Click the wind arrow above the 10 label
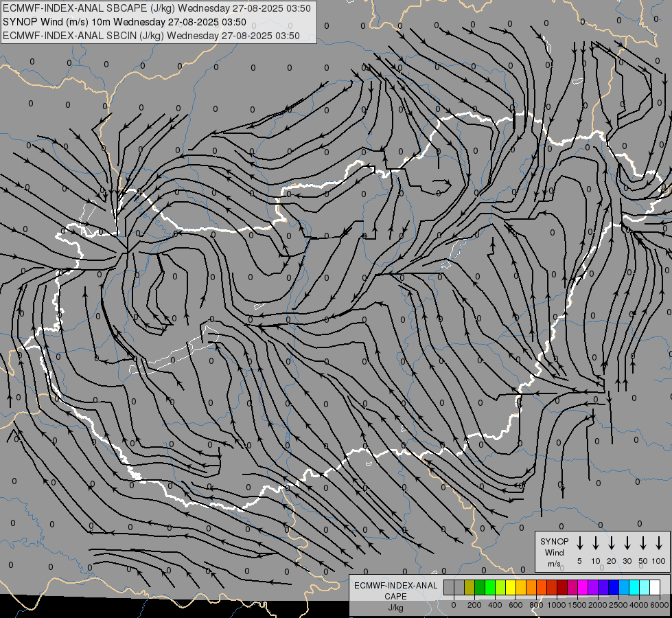Viewport: 672px width, 618px height. click(x=596, y=543)
